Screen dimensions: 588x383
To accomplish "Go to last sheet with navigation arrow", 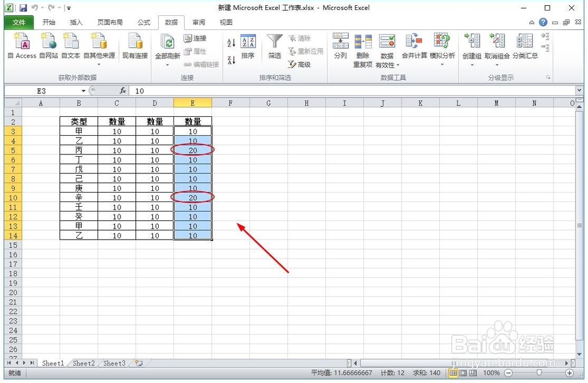I will (32, 363).
